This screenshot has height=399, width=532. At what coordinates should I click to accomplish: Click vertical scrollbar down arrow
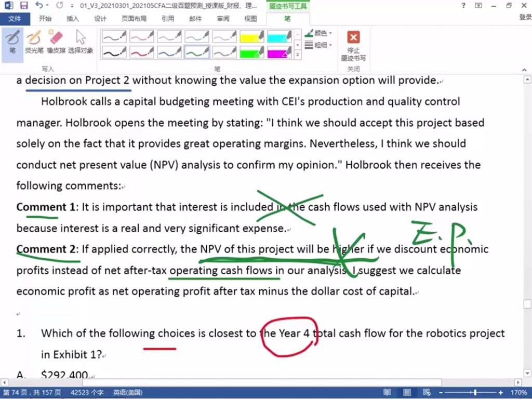527,373
